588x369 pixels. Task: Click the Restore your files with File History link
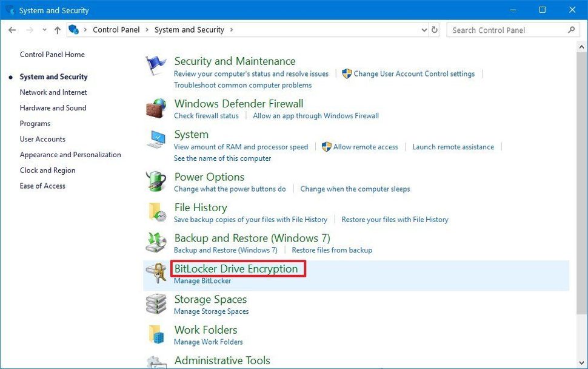(395, 219)
